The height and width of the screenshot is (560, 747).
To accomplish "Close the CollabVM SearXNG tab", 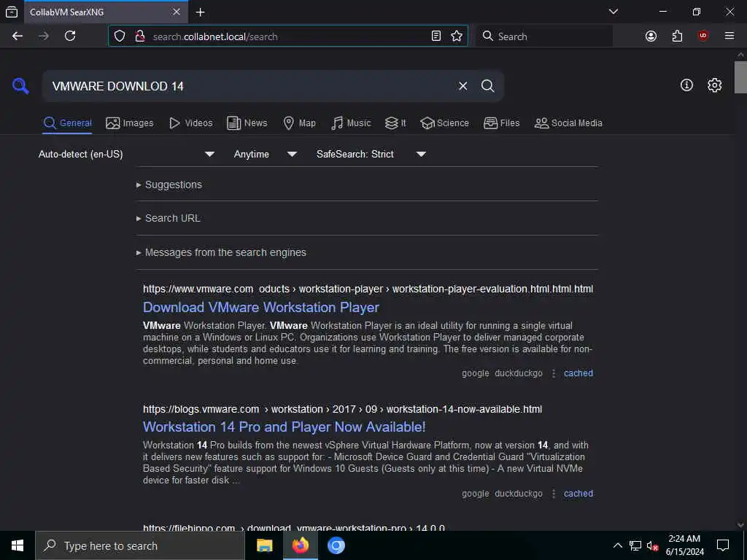I will (177, 12).
